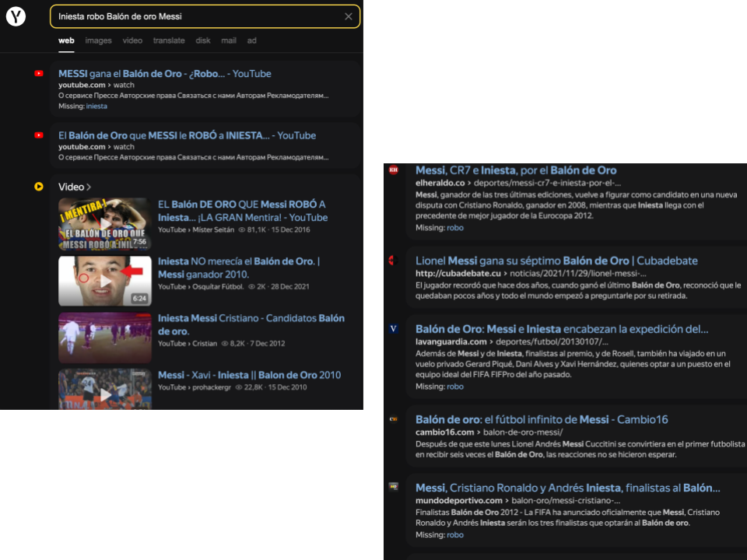This screenshot has height=560, width=747.
Task: Play 'Iniesta NO merecía' video thumbnail
Action: 105,280
